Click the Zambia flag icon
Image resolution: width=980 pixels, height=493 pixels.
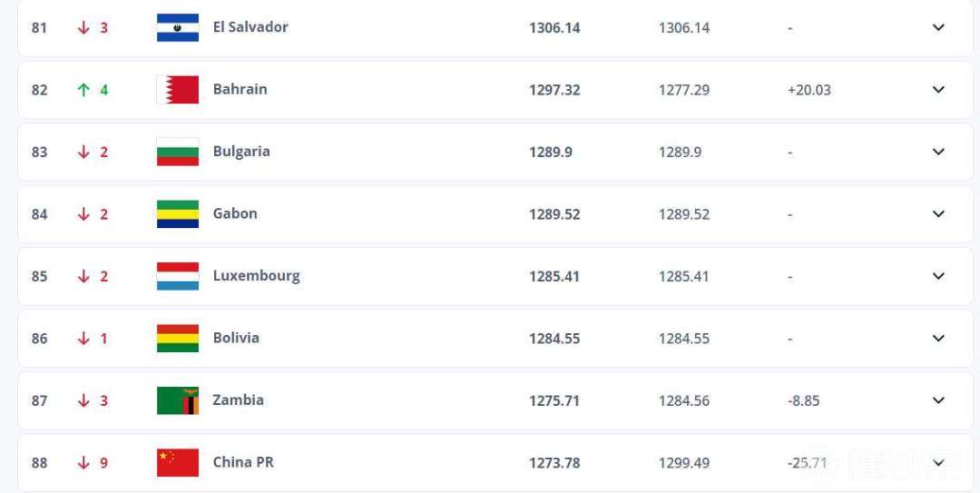[x=178, y=400]
